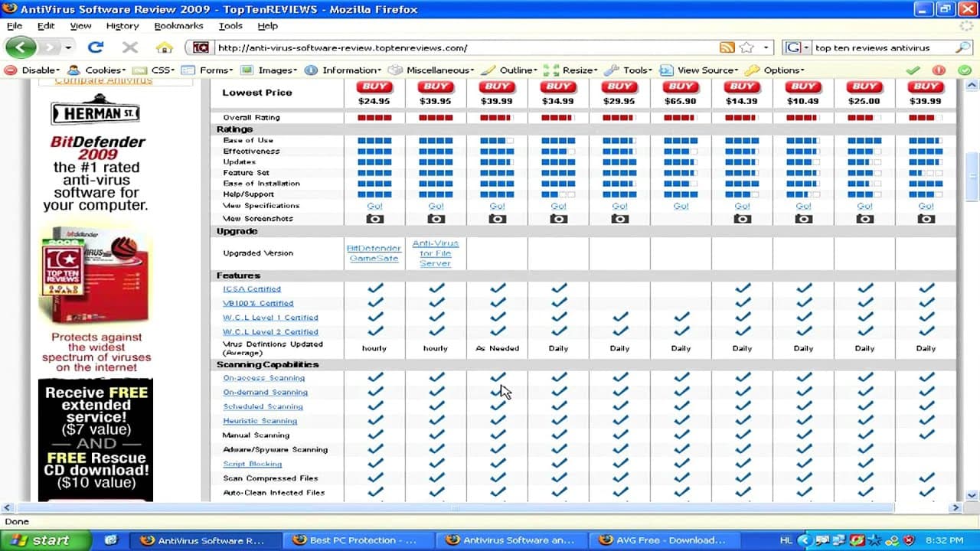980x551 pixels.
Task: Click the 'Adware/Spyware Scanning' row label
Action: 275,450
